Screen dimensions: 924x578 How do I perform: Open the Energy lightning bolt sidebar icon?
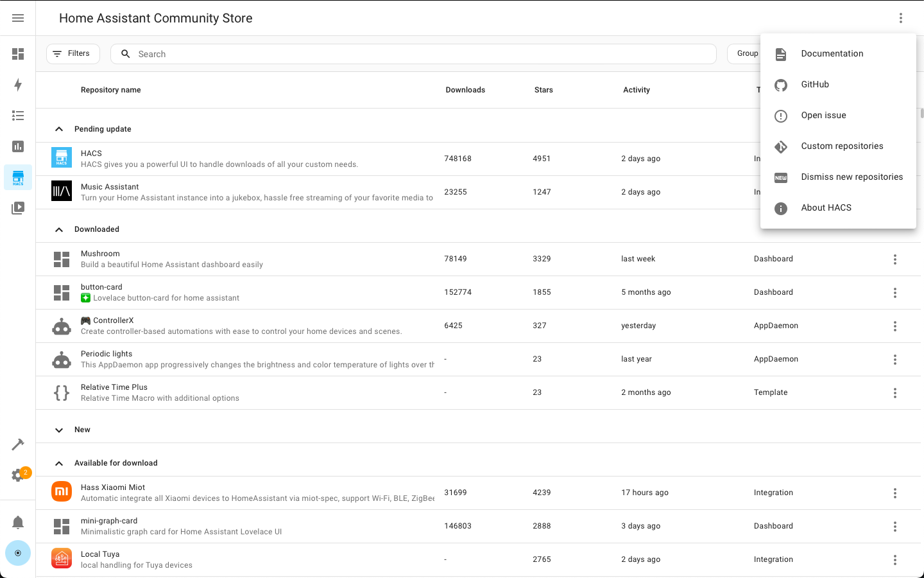[18, 85]
